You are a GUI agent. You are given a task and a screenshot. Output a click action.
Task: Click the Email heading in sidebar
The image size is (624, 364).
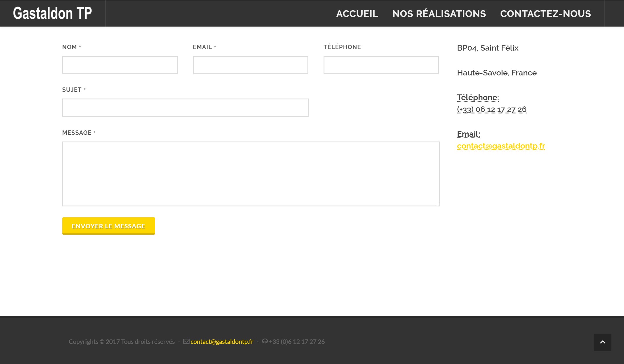click(468, 134)
